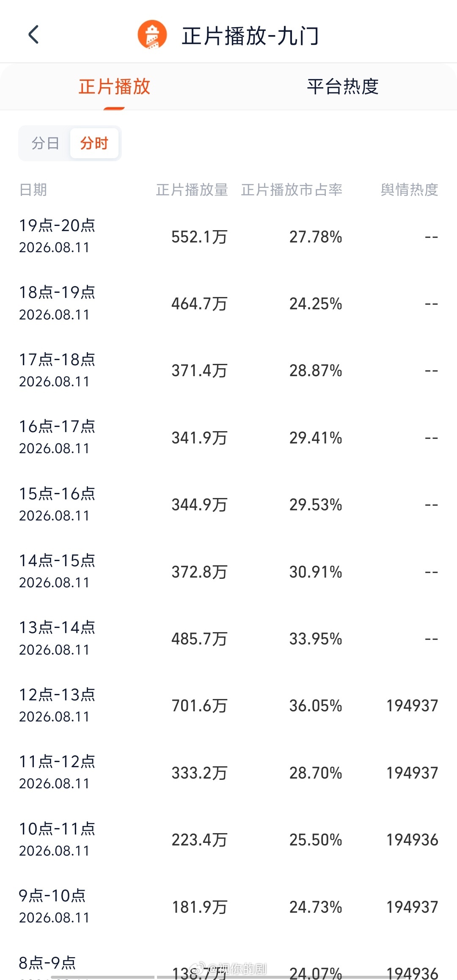The width and height of the screenshot is (457, 980).
Task: Tap the 194936 heat value for 10点-11点
Action: (x=412, y=840)
